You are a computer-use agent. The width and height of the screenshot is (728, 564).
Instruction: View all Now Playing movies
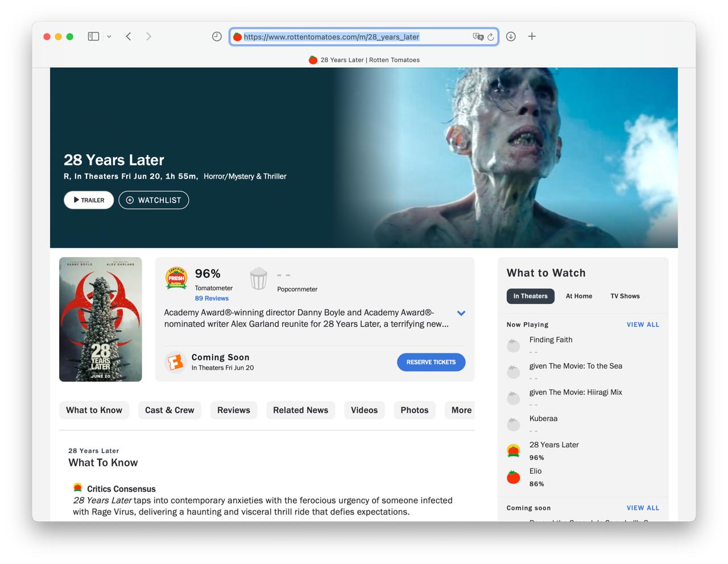(x=643, y=324)
